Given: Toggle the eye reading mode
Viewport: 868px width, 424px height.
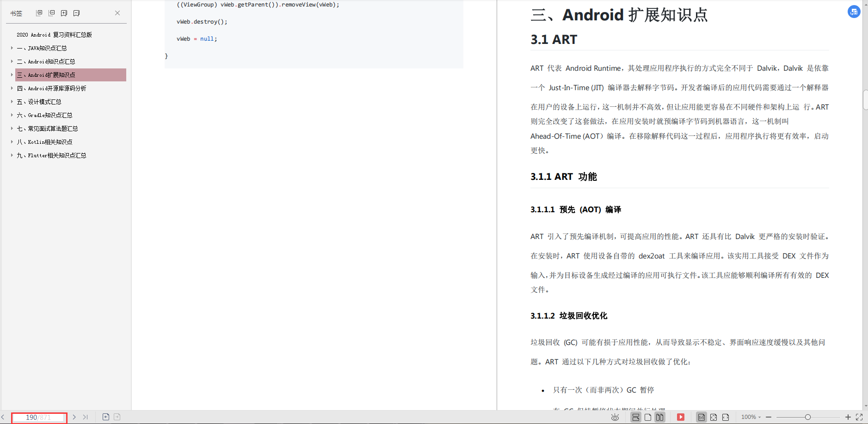Looking at the screenshot, I should pyautogui.click(x=616, y=417).
